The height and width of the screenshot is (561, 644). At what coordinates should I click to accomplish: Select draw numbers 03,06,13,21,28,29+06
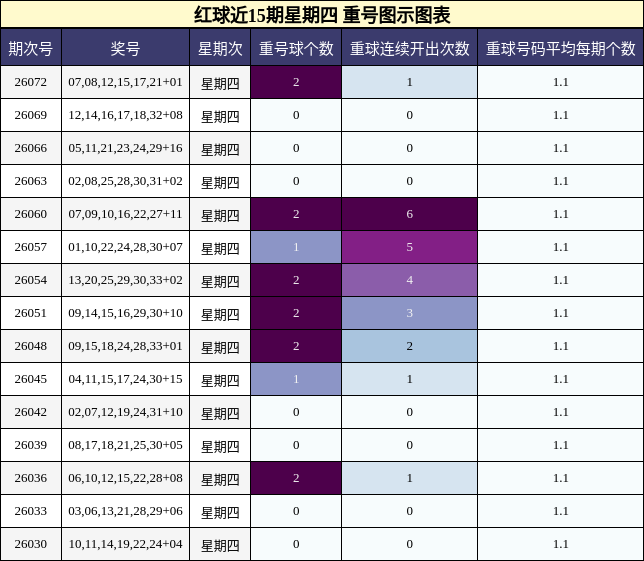(x=125, y=511)
